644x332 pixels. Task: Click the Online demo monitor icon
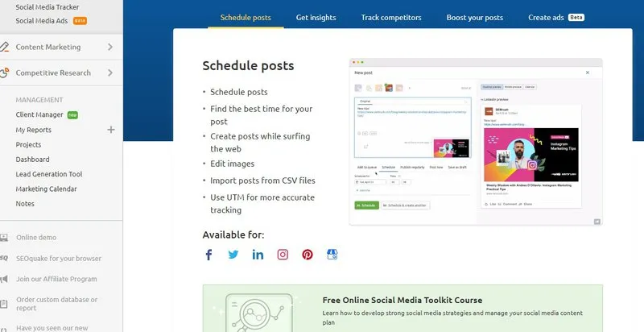pyautogui.click(x=4, y=238)
